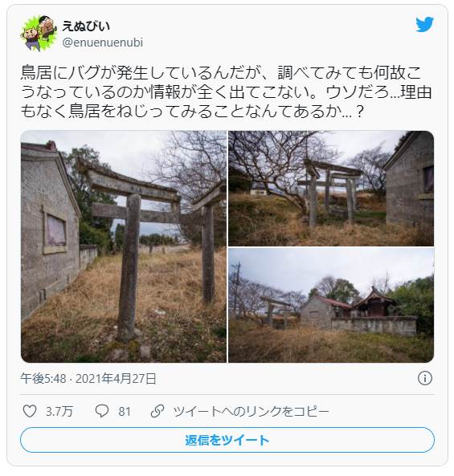The height and width of the screenshot is (476, 454).
Task: Like the tweet with heart icon
Action: 30,411
